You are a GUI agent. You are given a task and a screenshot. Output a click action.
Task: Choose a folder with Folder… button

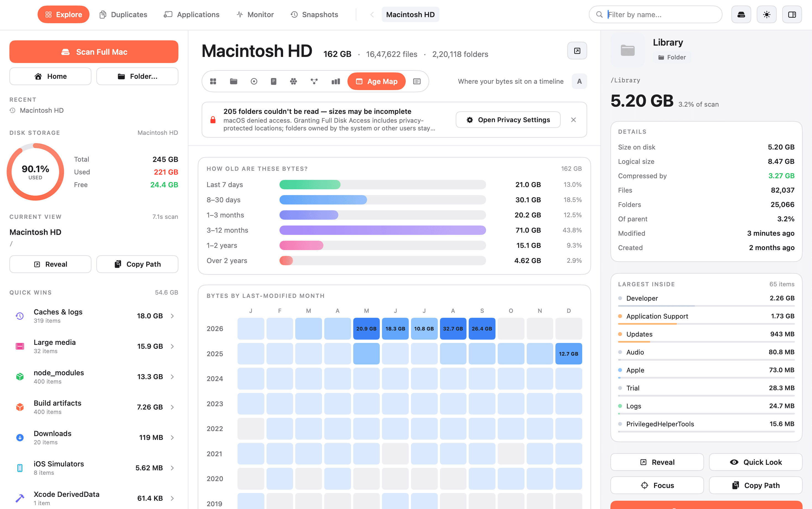pos(137,77)
